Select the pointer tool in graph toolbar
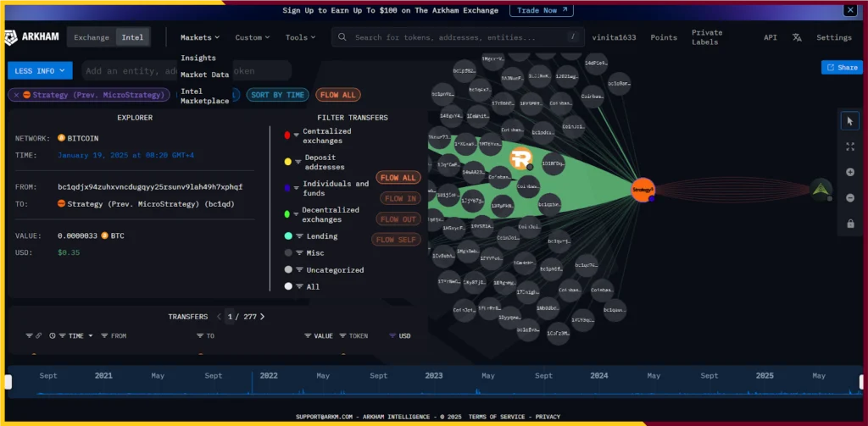Screen dimensions: 868x426 [849, 120]
